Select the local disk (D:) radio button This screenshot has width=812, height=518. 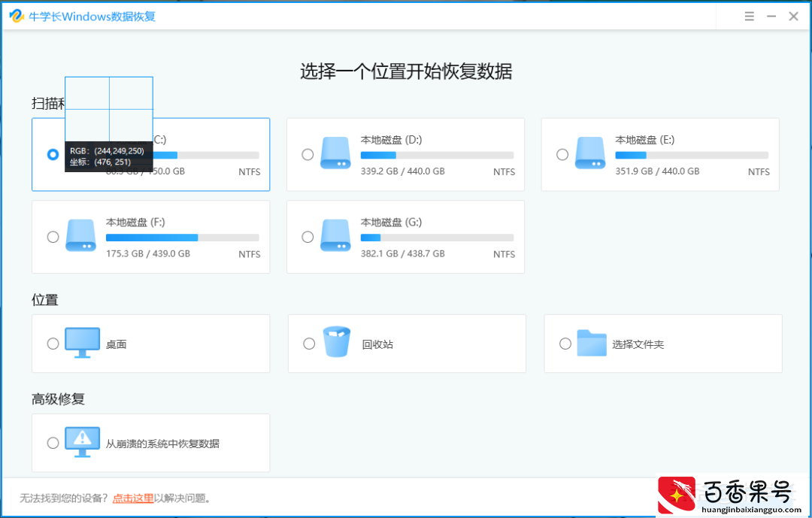(308, 154)
